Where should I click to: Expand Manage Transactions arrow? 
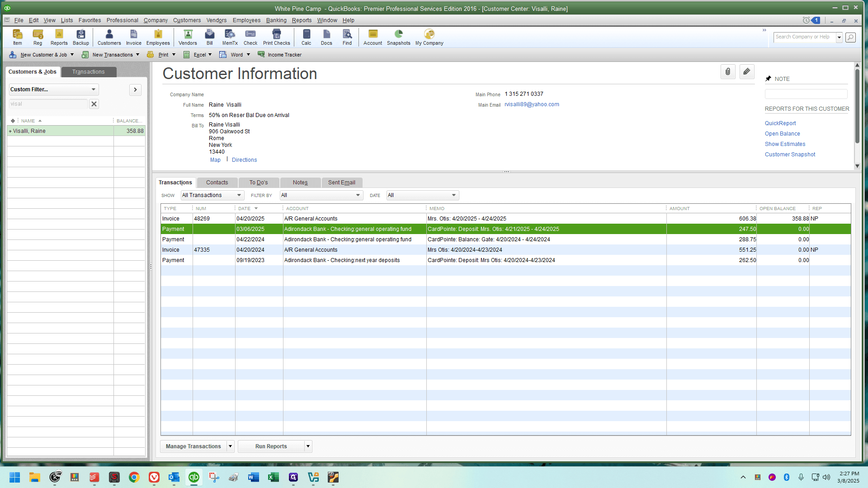230,446
